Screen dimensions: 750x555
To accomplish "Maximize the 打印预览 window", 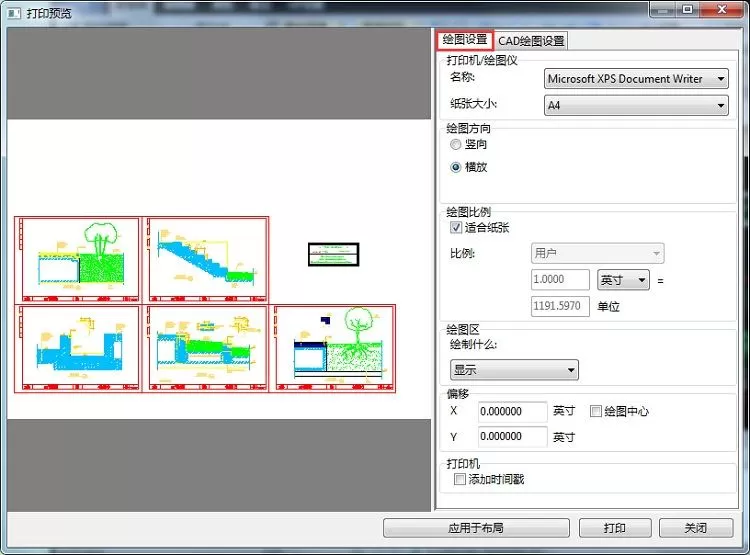I will pyautogui.click(x=688, y=9).
